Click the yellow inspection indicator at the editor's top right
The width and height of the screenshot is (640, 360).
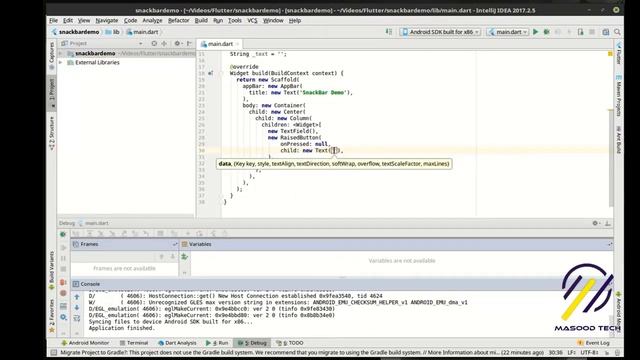click(610, 54)
